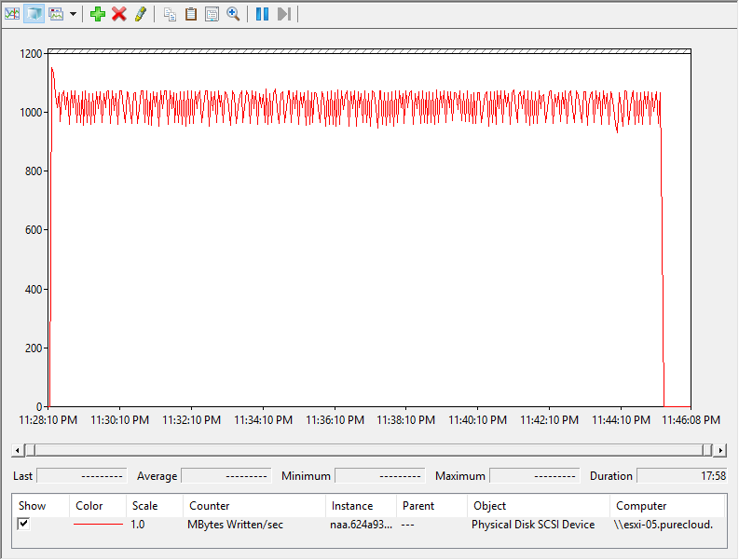Click the Paste Counter List icon
Viewport: 739px width, 560px height.
pos(191,14)
